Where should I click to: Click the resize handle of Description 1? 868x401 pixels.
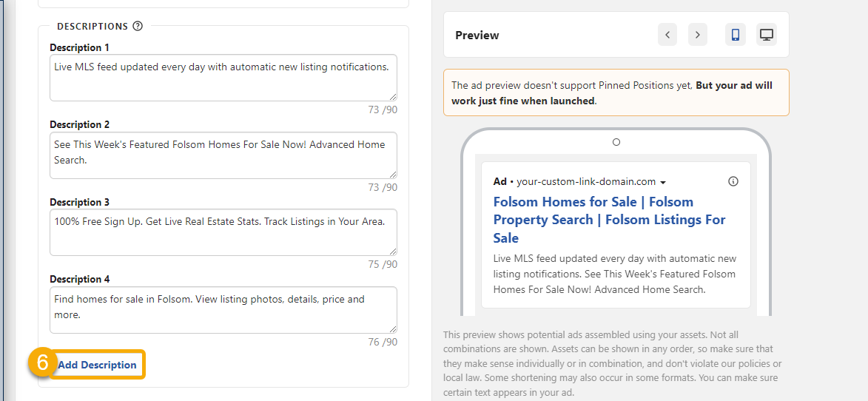[393, 97]
